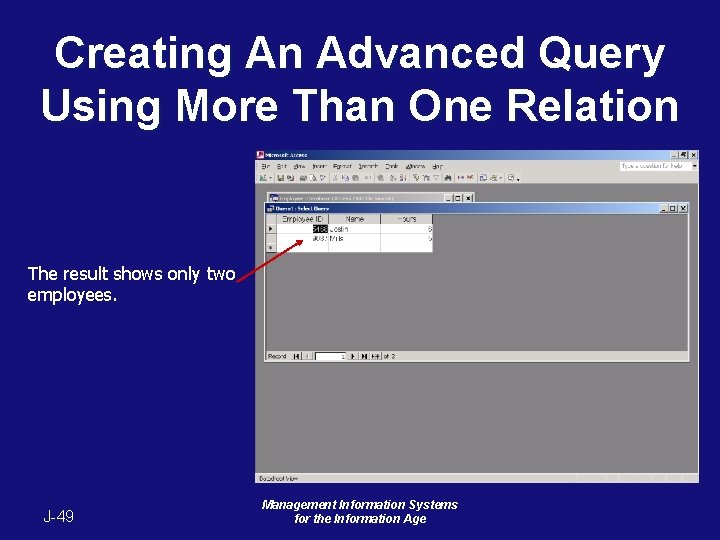
Task: Select the highlighted Employee ID cell in first row
Action: click(303, 229)
